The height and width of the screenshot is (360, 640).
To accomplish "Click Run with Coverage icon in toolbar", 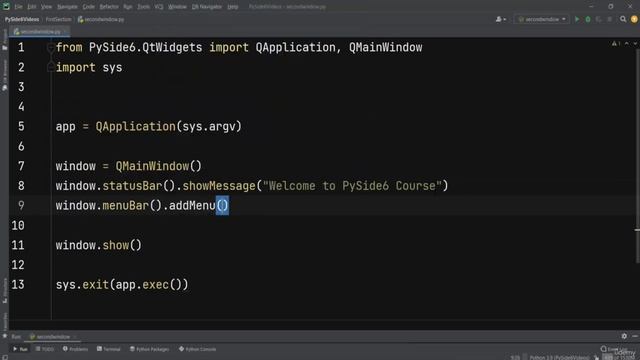I will click(x=599, y=19).
